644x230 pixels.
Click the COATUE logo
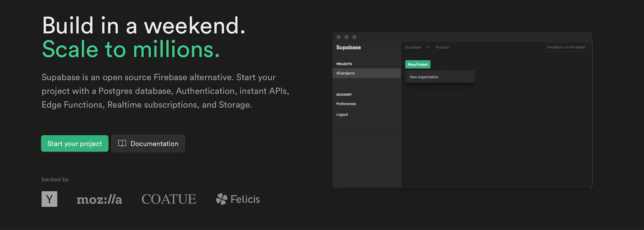click(x=169, y=199)
